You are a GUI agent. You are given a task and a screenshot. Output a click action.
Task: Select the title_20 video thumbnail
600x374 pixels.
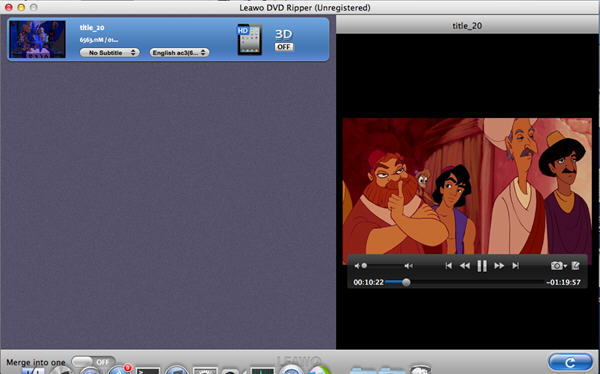(38, 39)
